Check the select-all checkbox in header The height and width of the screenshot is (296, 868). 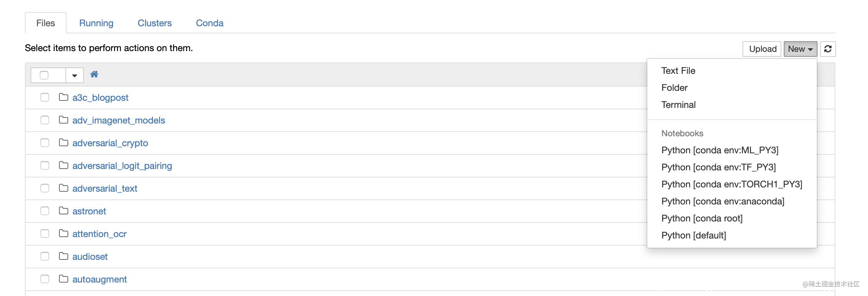point(44,75)
